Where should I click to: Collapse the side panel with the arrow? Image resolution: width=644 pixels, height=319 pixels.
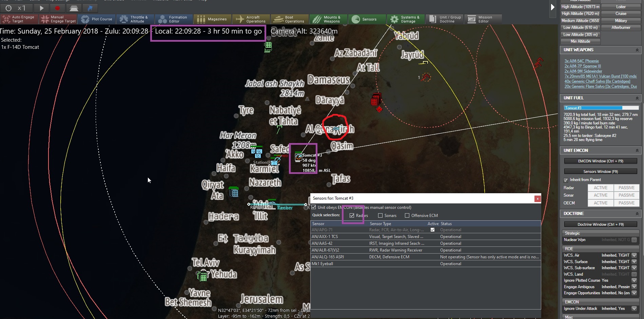coord(552,7)
